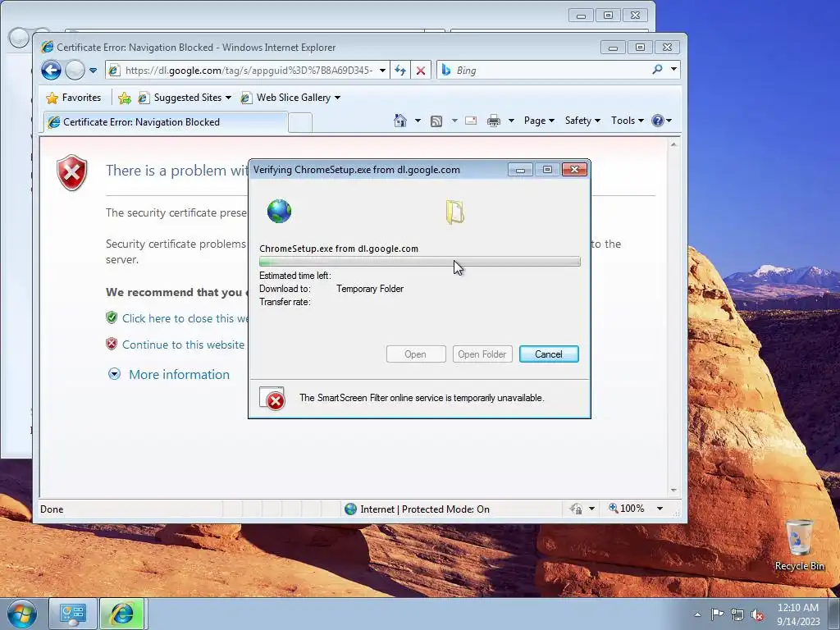Click the Read Mail envelope icon
Image resolution: width=840 pixels, height=630 pixels.
[x=471, y=121]
